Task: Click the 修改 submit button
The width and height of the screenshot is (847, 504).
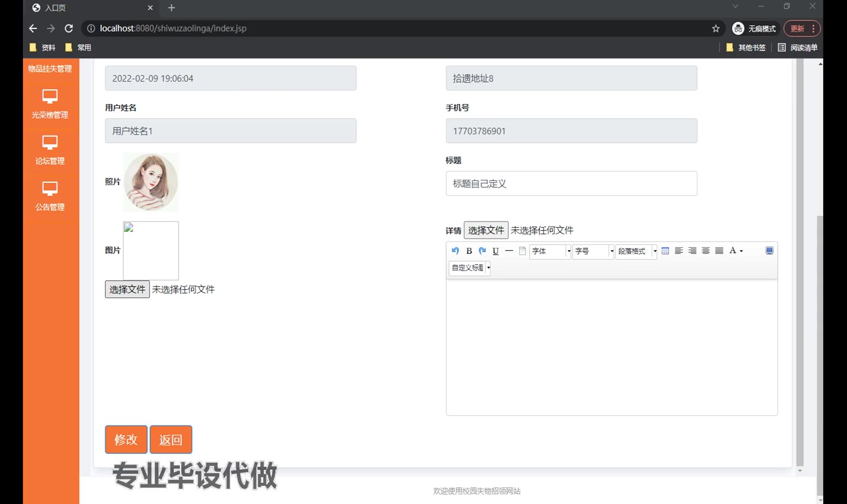Action: [126, 440]
